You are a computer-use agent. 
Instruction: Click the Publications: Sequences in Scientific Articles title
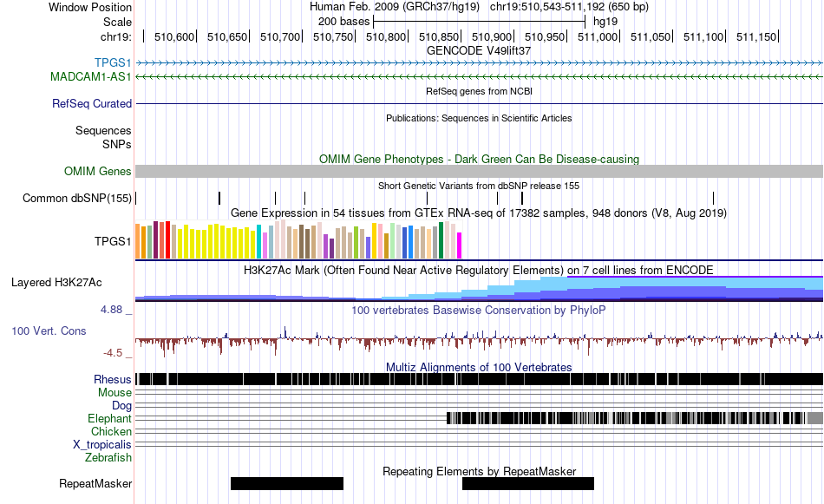(479, 118)
